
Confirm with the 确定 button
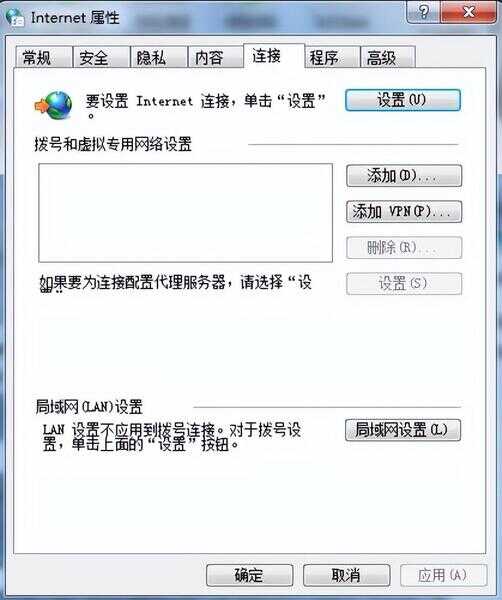click(x=249, y=575)
